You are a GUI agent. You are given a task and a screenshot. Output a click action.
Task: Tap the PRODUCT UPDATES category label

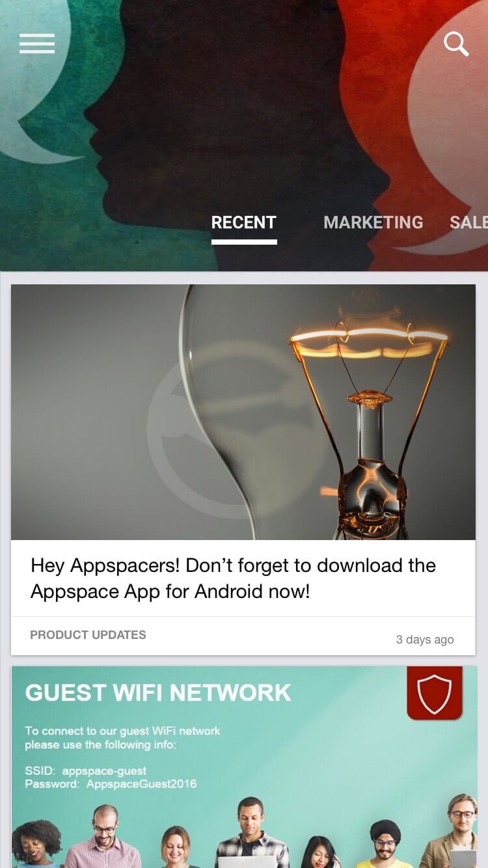click(x=88, y=635)
